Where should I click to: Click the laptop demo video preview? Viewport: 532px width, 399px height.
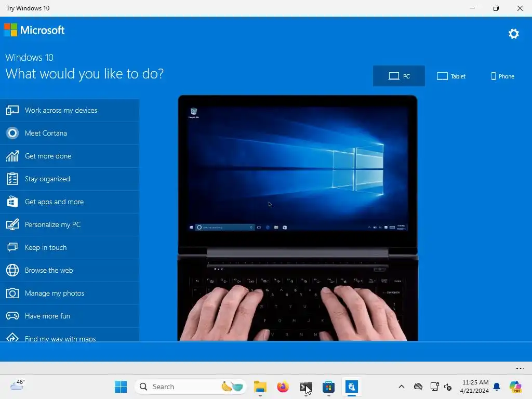pos(298,218)
